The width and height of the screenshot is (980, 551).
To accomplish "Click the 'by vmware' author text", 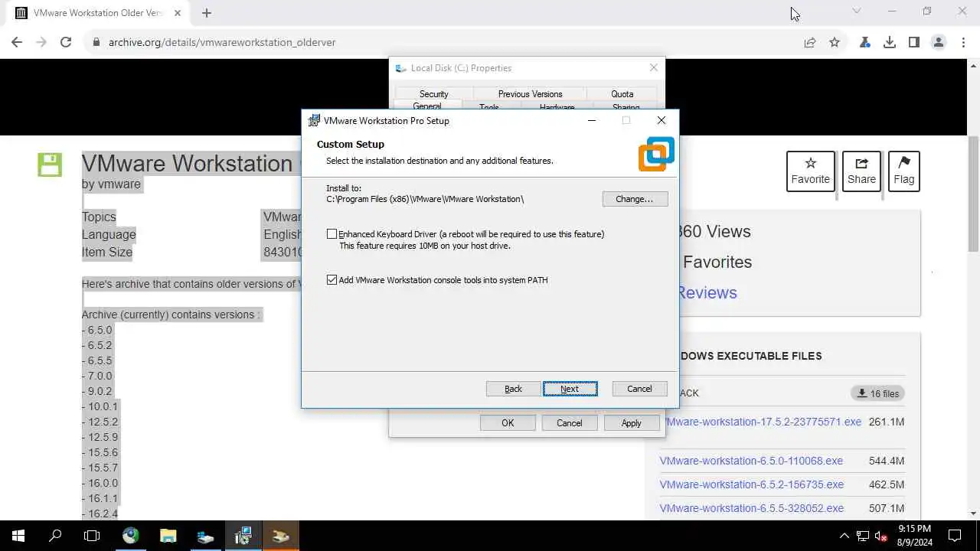I will pos(111,184).
